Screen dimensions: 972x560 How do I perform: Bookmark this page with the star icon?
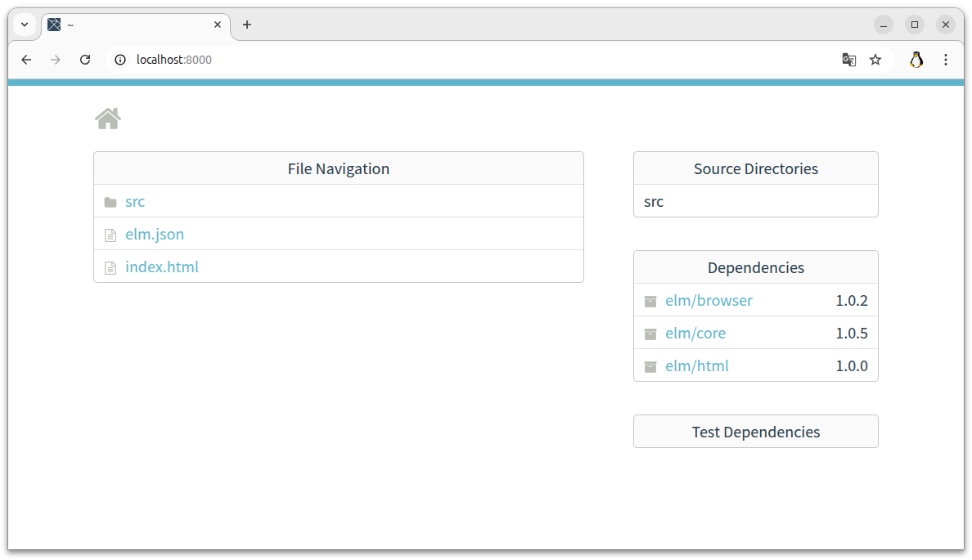tap(875, 60)
